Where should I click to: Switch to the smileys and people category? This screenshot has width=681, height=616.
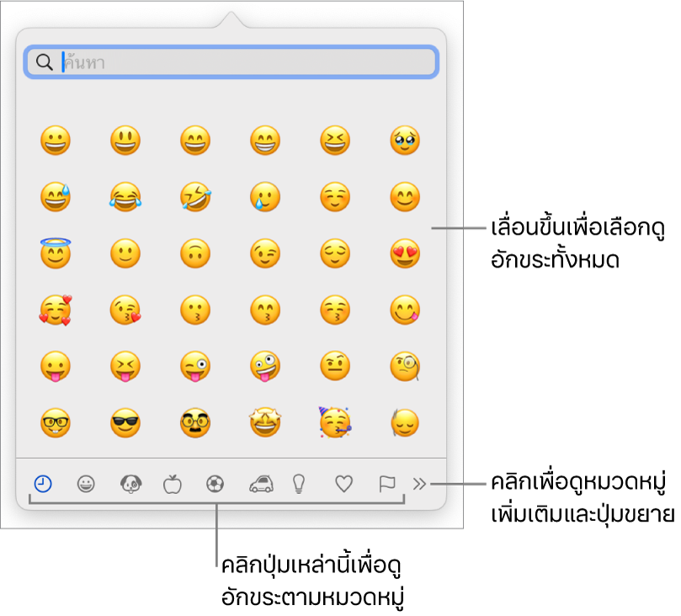point(86,483)
